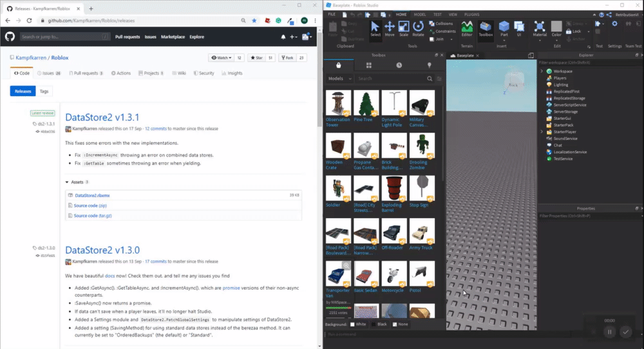Open the Inventory grid tab in Toolbox

369,65
